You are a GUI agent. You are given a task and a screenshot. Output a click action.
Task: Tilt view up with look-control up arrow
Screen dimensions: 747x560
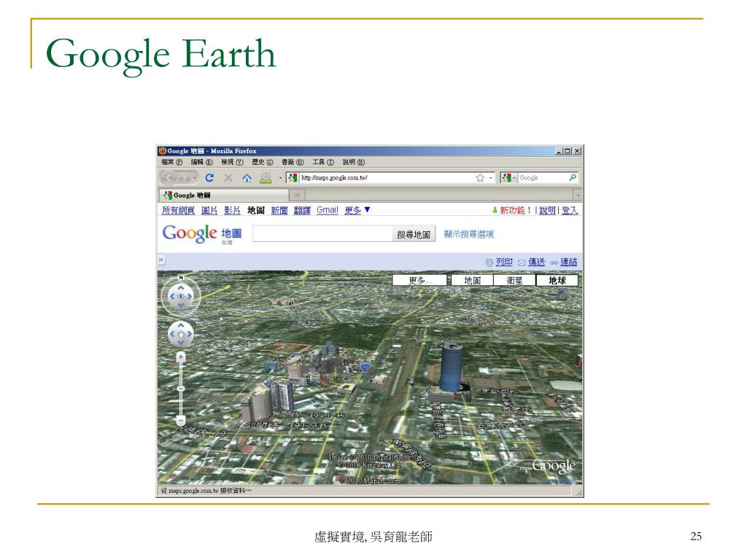[181, 287]
